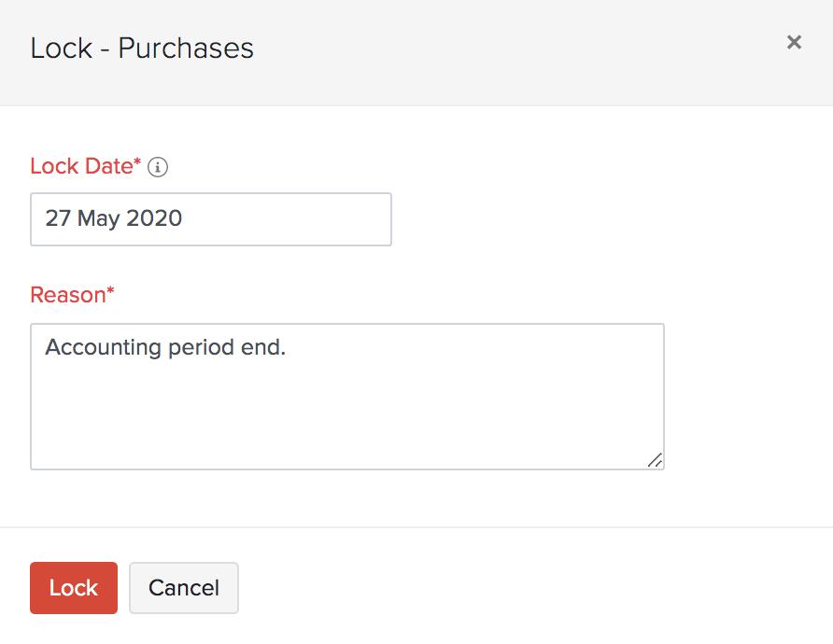The width and height of the screenshot is (833, 644).
Task: Click the Reason field label
Action: pyautogui.click(x=68, y=295)
